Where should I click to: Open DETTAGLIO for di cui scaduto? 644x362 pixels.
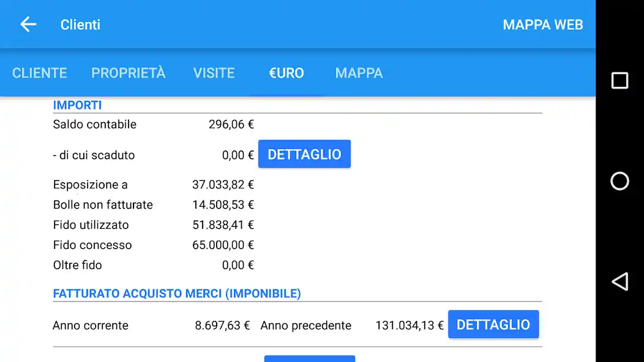304,154
